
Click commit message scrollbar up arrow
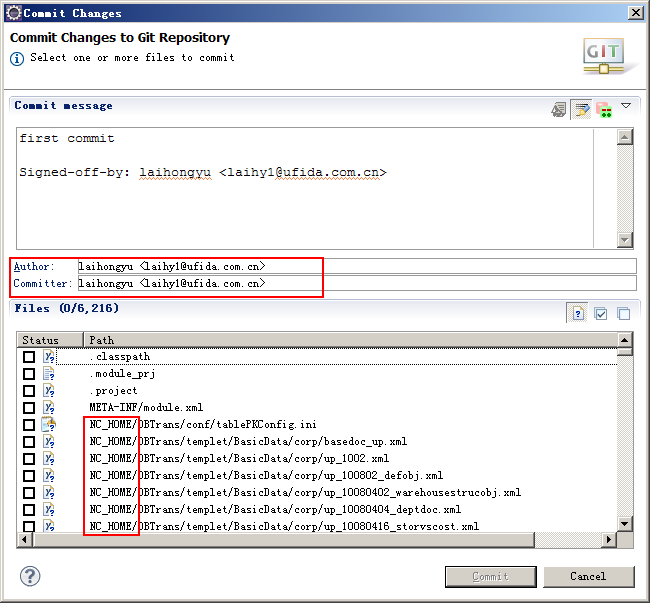625,137
